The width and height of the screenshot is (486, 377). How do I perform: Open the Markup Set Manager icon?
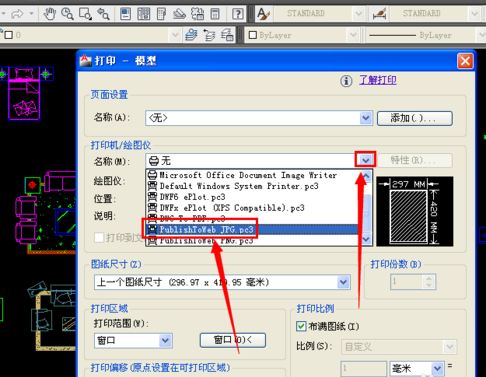click(197, 14)
